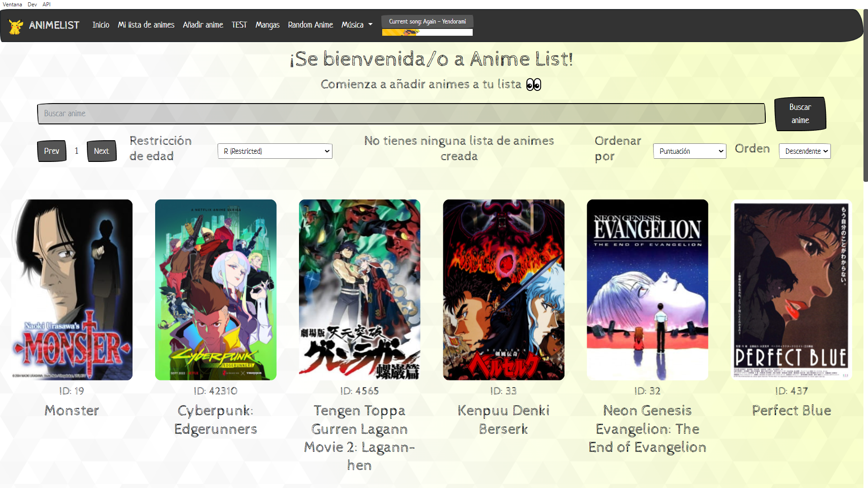Click the ID: 33 label
This screenshot has width=868, height=488.
tap(503, 391)
